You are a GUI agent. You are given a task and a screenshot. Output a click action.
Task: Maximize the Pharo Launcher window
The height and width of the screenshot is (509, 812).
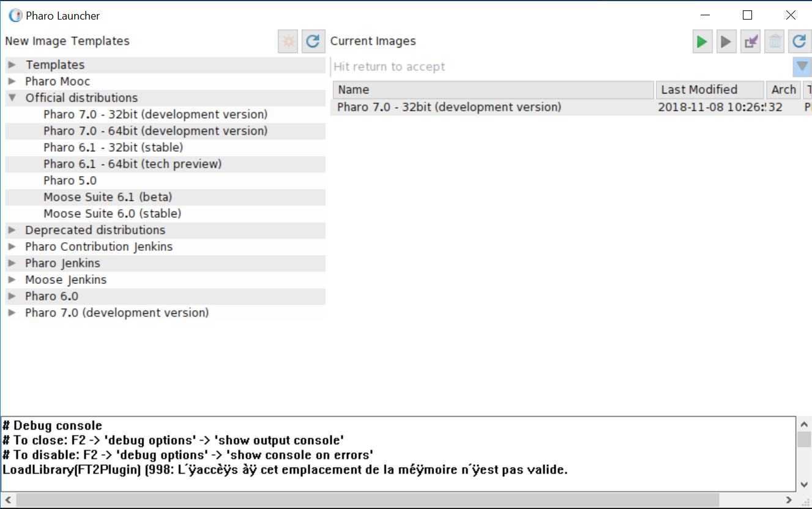coord(747,15)
